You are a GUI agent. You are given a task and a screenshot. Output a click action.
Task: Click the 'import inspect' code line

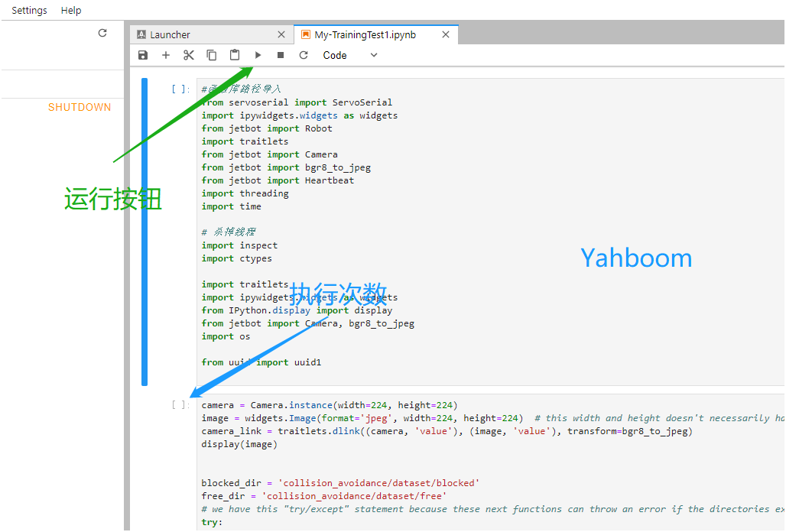click(239, 245)
